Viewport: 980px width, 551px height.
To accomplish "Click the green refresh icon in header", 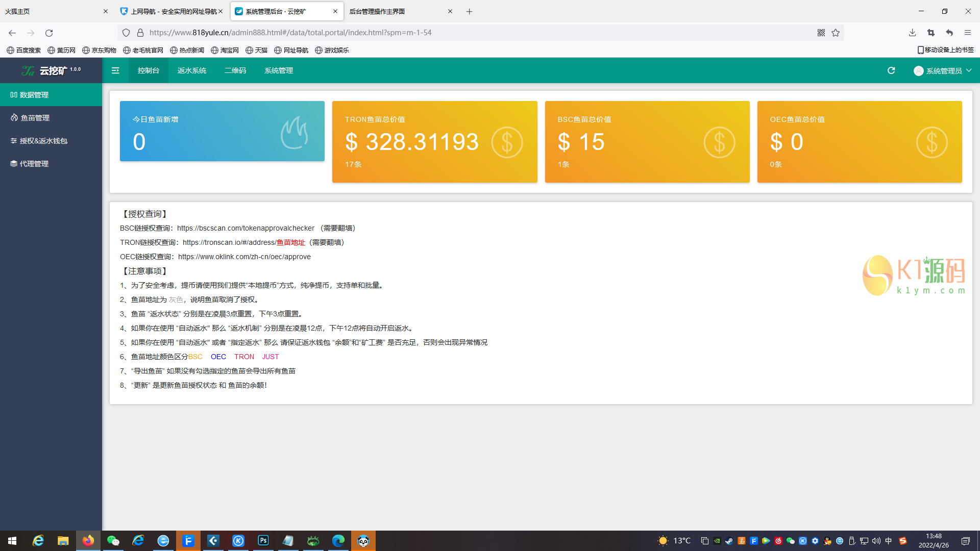I will point(891,70).
